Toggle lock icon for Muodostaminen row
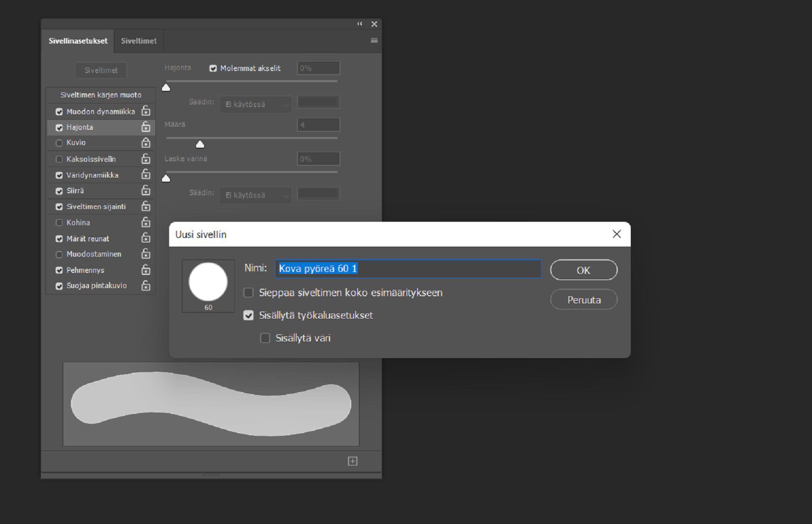Screen dimensions: 812x524 point(146,254)
